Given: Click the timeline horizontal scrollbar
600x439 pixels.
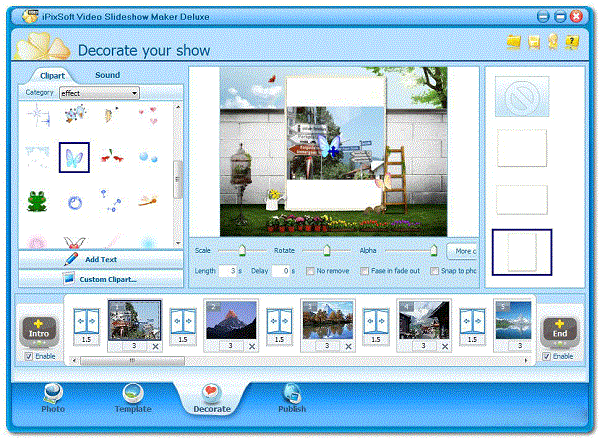Looking at the screenshot, I should click(x=132, y=361).
